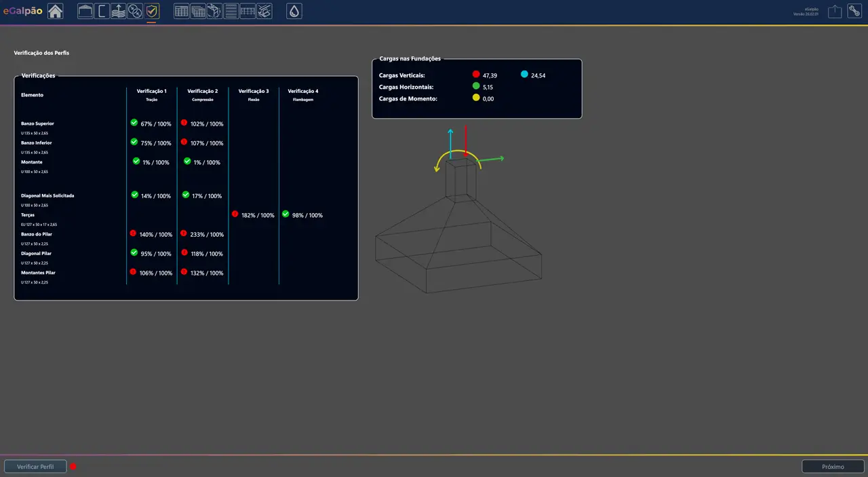Open the truss grid layout icon

tap(248, 11)
